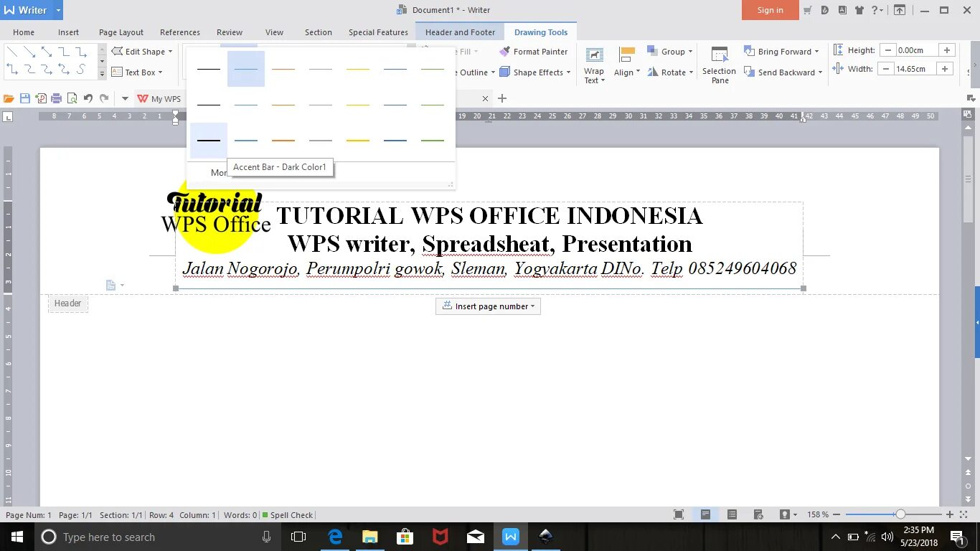Open the Rotate dropdown
Screen dimensions: 980x551
pyautogui.click(x=670, y=72)
